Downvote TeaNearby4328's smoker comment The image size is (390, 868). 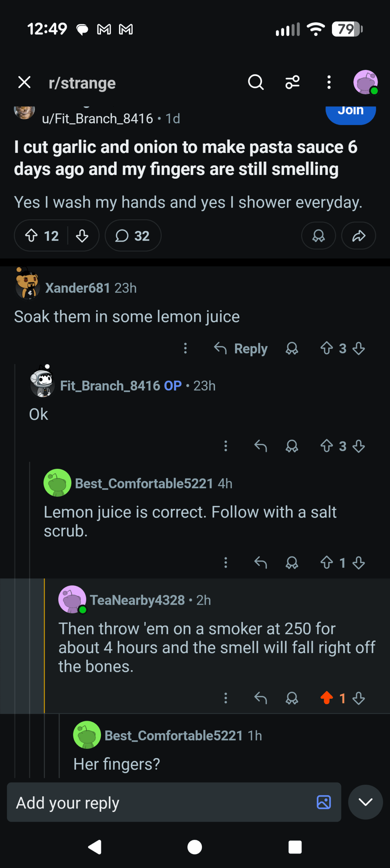click(358, 698)
